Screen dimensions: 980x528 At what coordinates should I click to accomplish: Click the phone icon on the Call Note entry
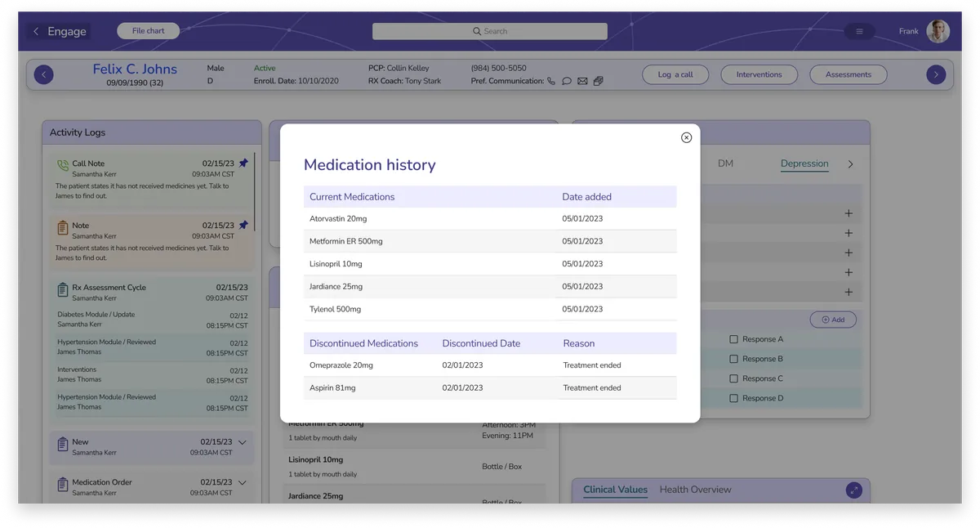(63, 166)
